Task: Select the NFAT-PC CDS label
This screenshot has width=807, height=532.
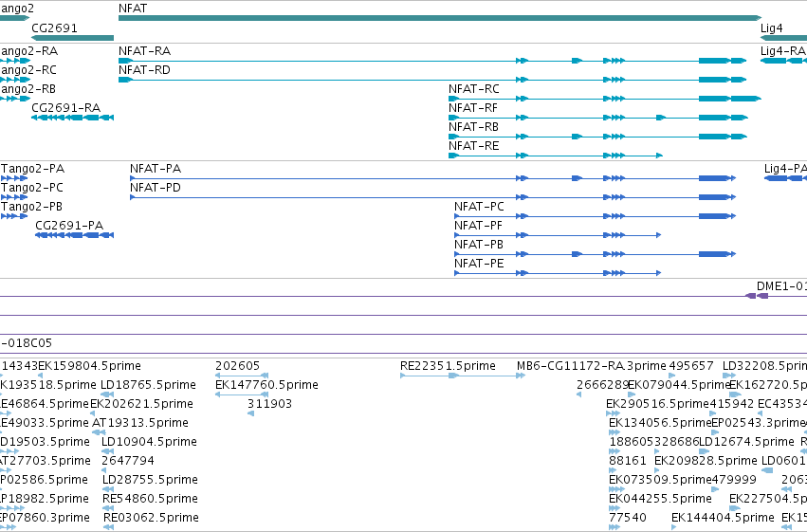Action: tap(479, 207)
